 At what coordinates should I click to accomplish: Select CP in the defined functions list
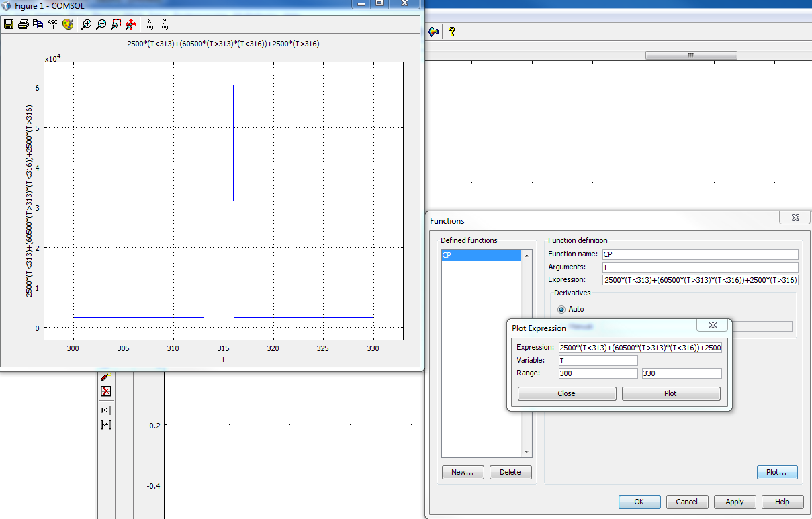[x=480, y=255]
